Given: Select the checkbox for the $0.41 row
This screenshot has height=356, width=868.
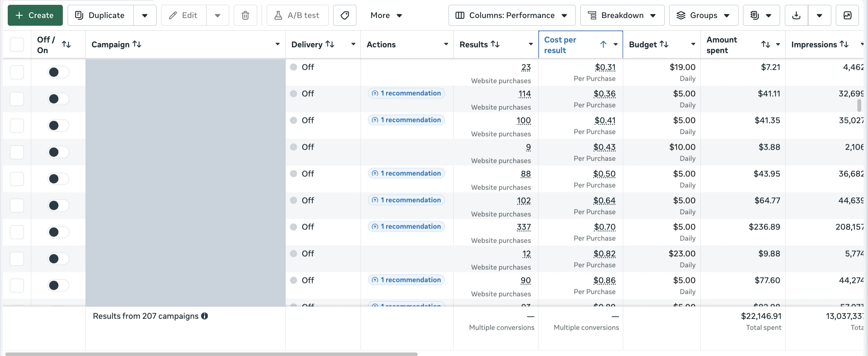Looking at the screenshot, I should pos(17,126).
